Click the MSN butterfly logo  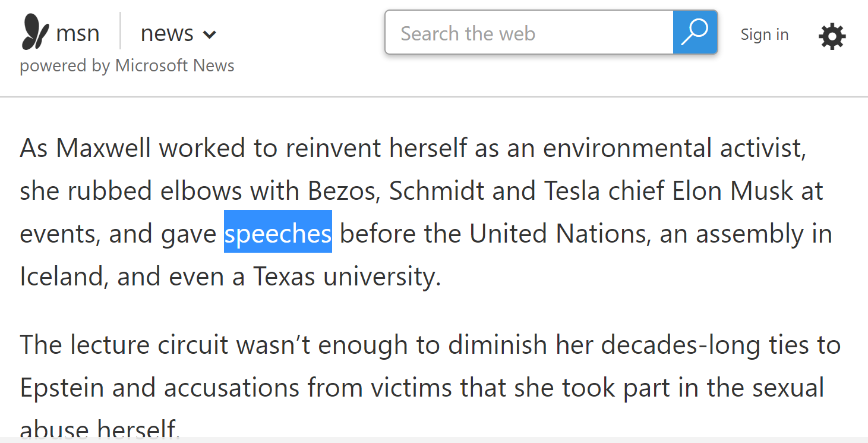click(x=36, y=32)
